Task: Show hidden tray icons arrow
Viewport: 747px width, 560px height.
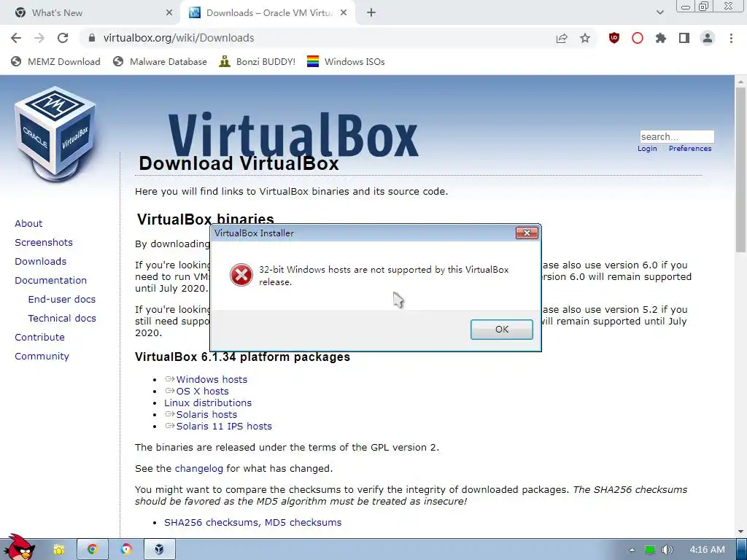Action: click(x=632, y=550)
